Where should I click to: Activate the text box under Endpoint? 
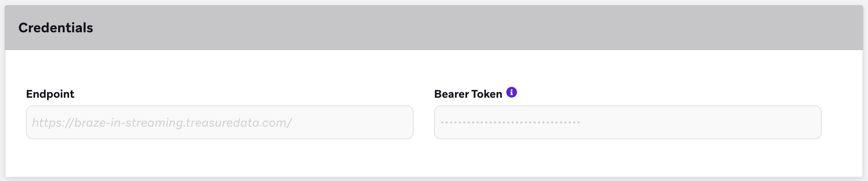point(219,122)
